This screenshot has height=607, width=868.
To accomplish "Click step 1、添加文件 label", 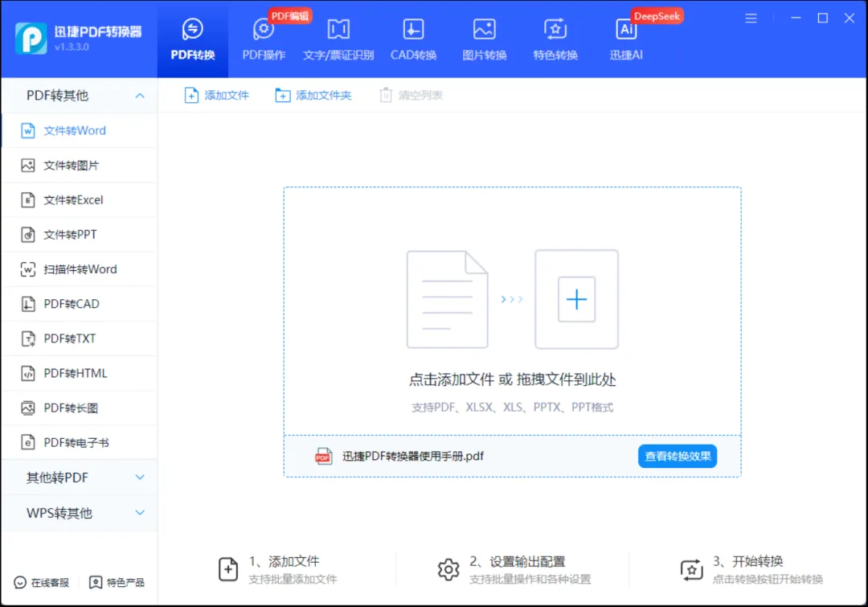I will (x=284, y=562).
